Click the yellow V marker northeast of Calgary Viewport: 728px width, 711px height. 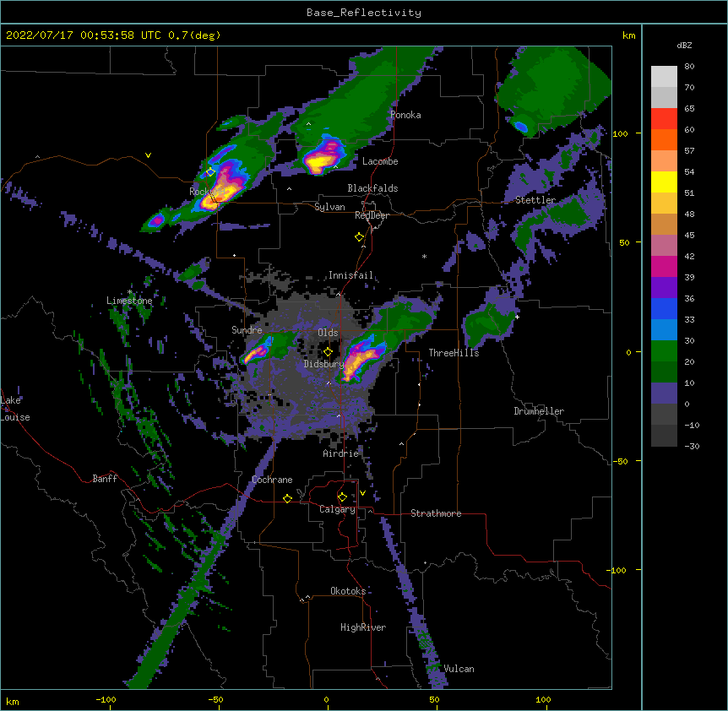coord(362,493)
